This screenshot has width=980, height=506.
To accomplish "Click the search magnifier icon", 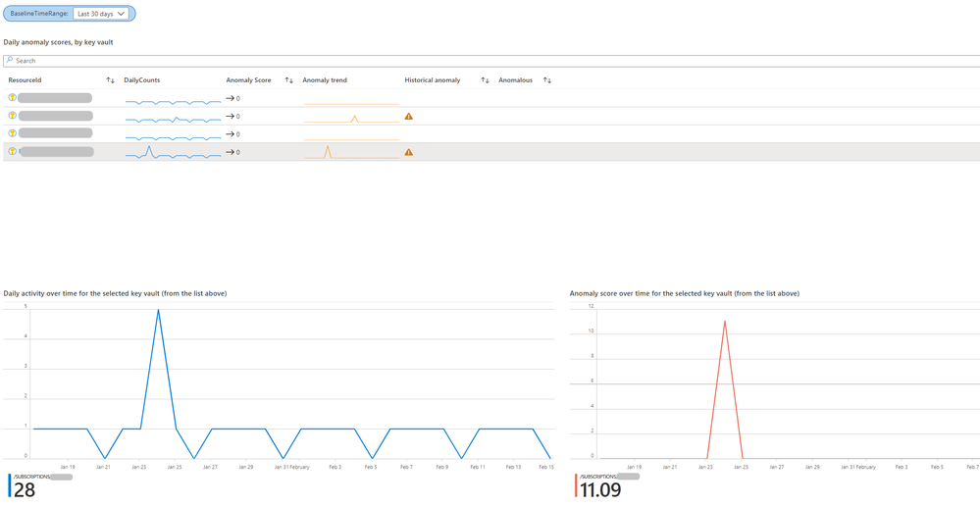I will point(10,61).
